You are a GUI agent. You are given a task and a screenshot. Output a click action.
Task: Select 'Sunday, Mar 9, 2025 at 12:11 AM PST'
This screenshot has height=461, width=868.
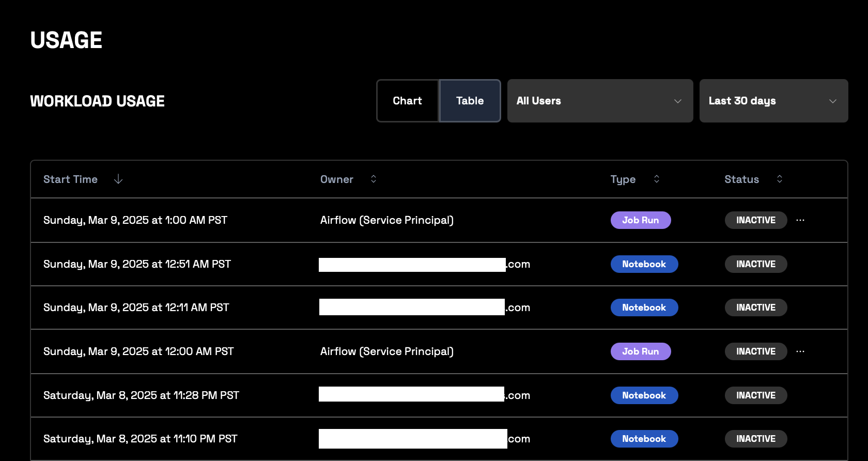coord(136,308)
